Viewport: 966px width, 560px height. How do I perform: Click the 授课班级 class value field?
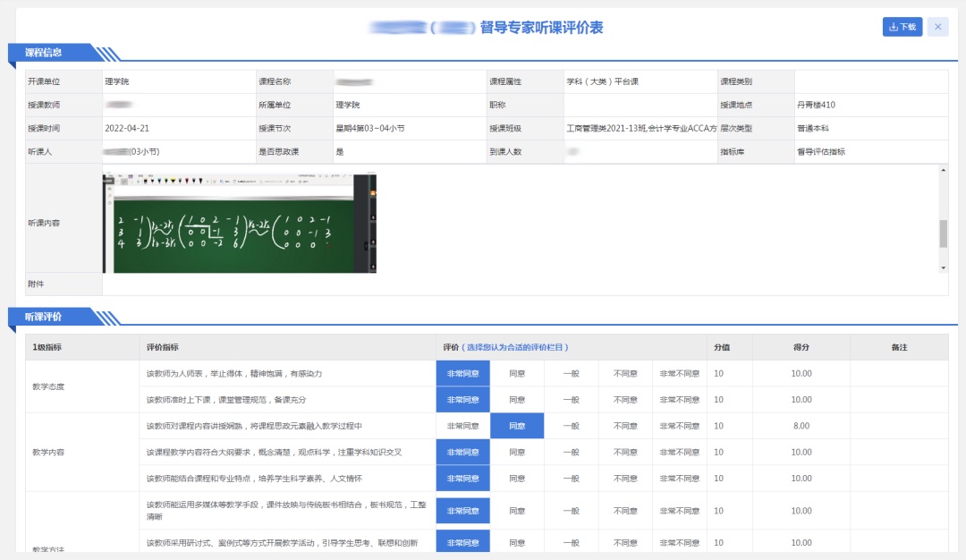tap(640, 129)
